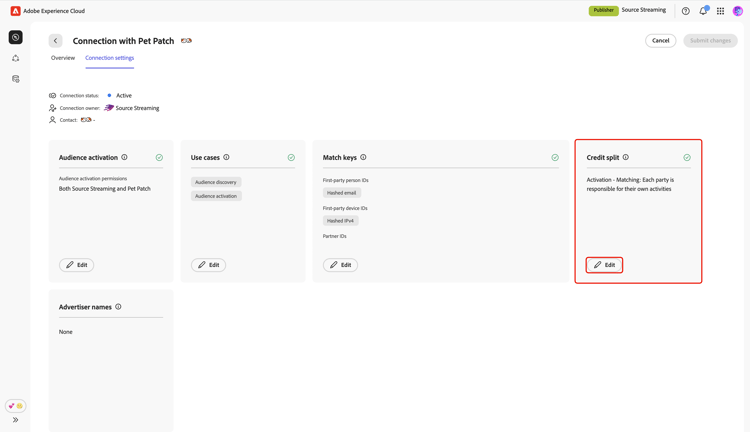This screenshot has width=750, height=432.
Task: Click the 'Active' status text
Action: (124, 96)
